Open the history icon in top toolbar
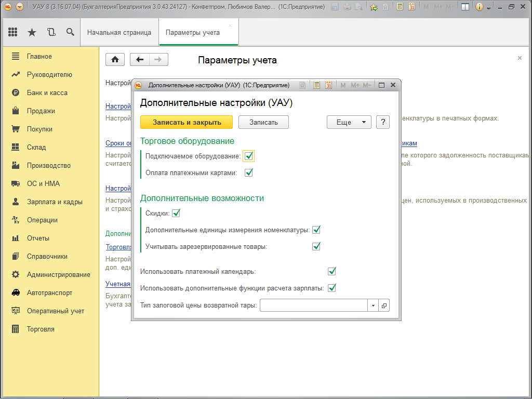 pyautogui.click(x=51, y=32)
